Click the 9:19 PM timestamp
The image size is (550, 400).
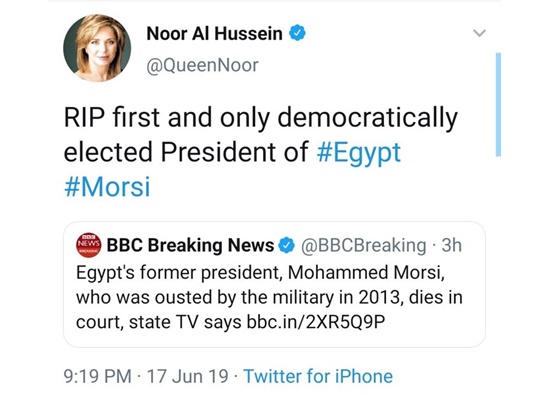(x=98, y=376)
